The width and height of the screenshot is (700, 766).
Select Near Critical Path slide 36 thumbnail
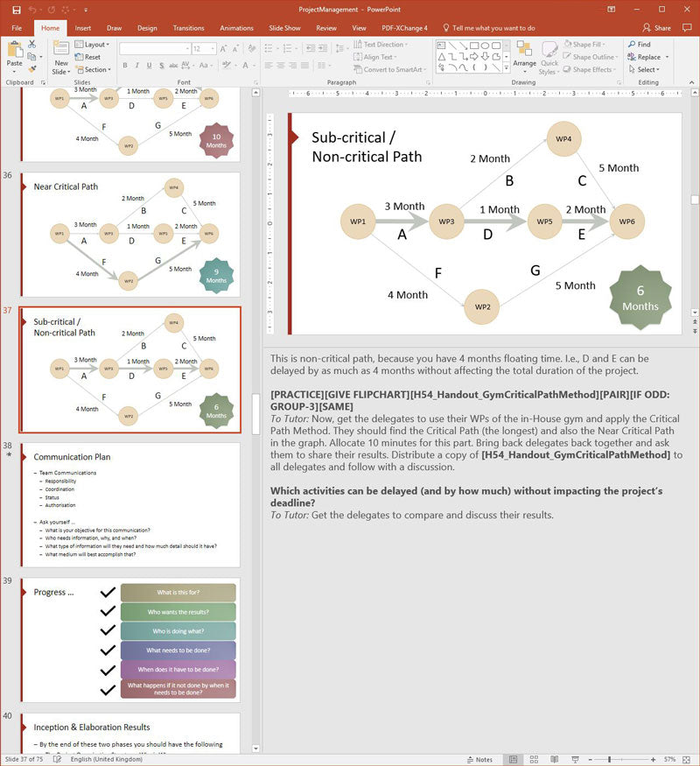(129, 235)
